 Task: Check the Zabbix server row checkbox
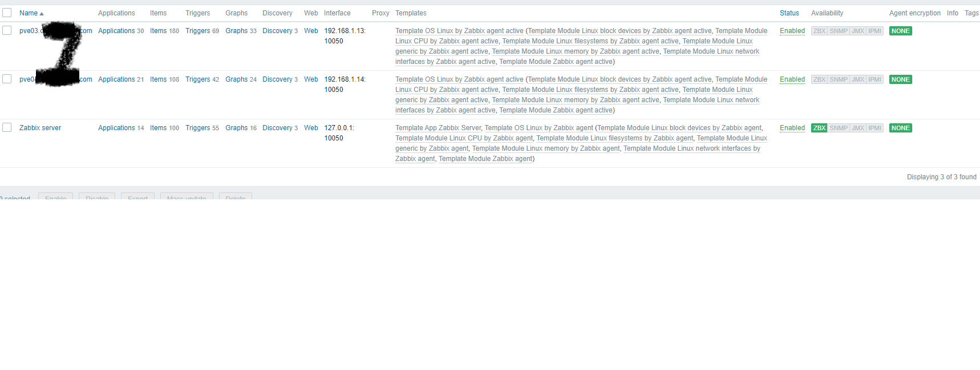7,127
